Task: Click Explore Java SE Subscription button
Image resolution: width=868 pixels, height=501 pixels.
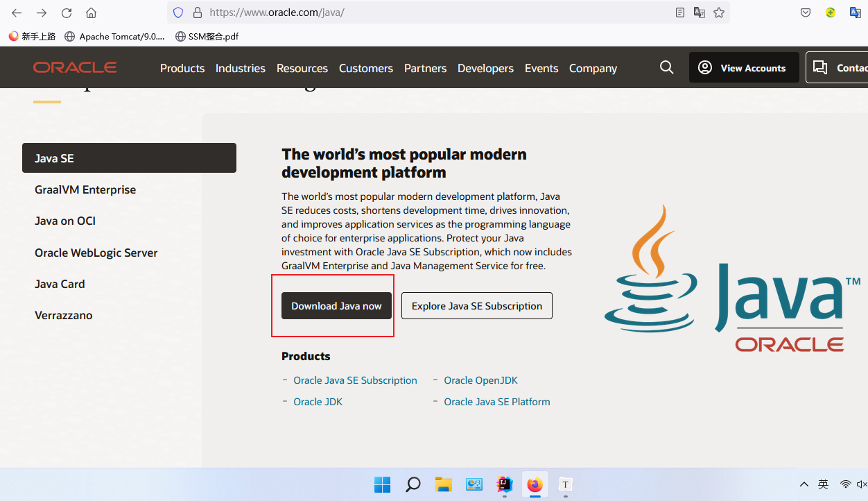Action: [x=477, y=306]
